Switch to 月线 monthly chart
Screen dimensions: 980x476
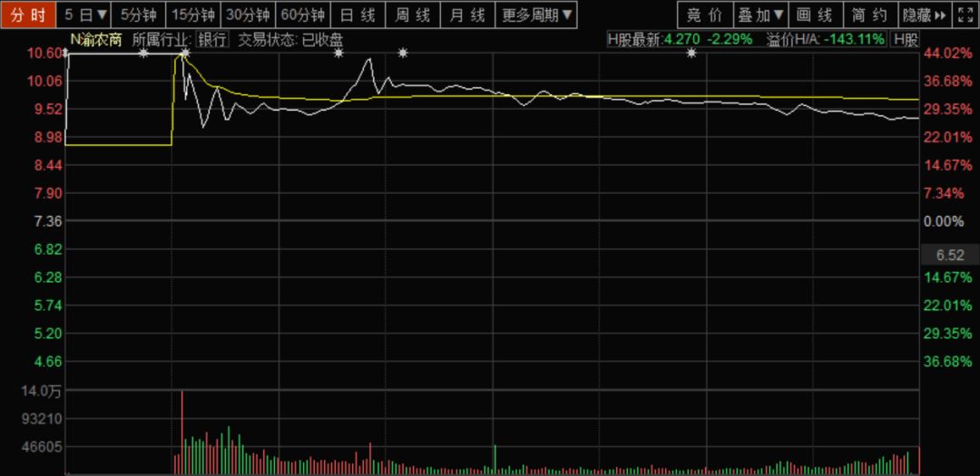coord(467,15)
